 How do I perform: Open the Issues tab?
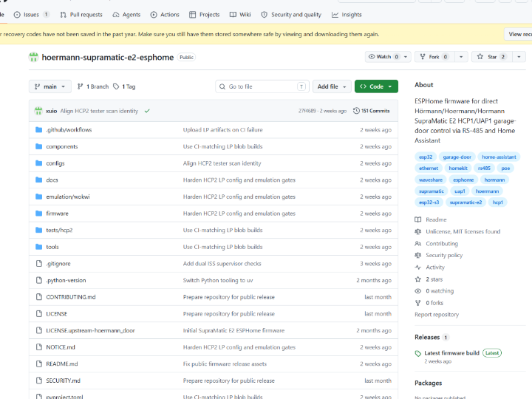[x=32, y=15]
